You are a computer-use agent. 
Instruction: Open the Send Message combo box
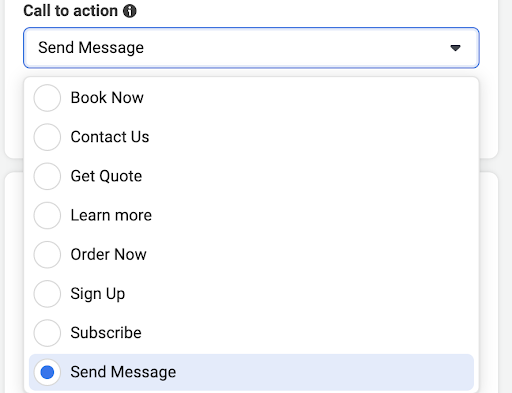[x=251, y=48]
